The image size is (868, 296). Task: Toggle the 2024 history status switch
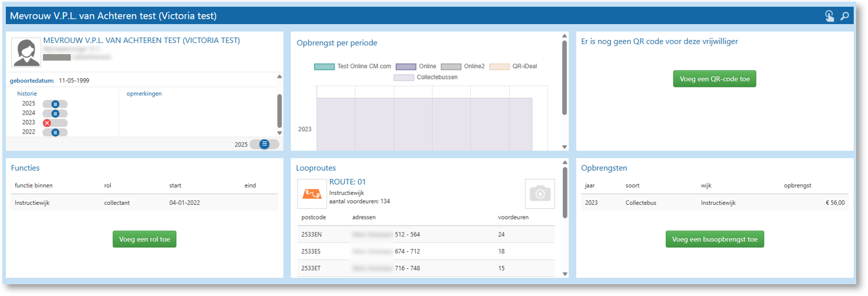point(55,114)
